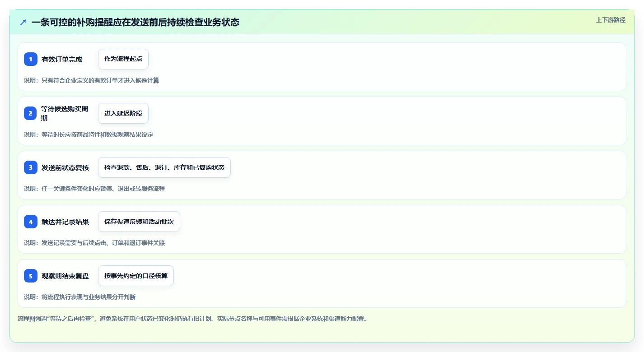Click the 检查退款、售后、退订、库存和已复购状态 chip
Image resolution: width=644 pixels, height=352 pixels.
click(x=164, y=167)
